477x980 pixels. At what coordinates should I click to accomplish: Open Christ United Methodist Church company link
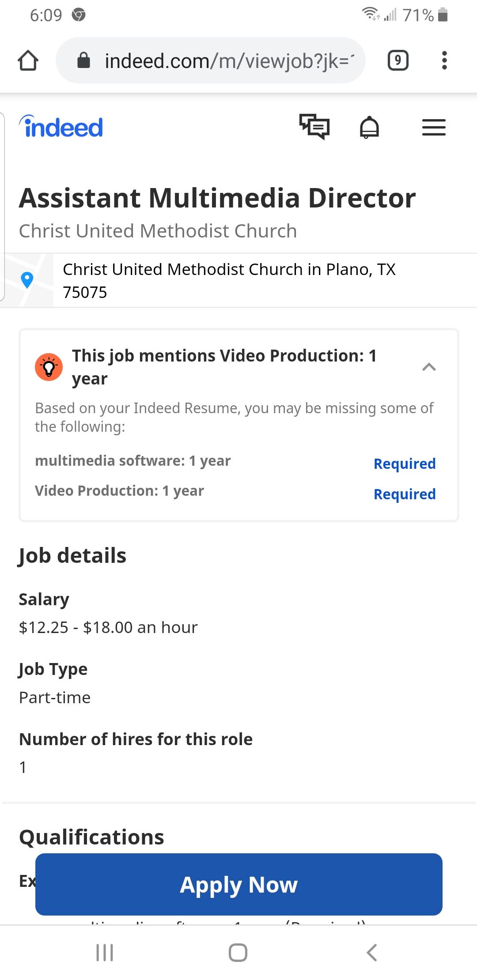point(158,231)
